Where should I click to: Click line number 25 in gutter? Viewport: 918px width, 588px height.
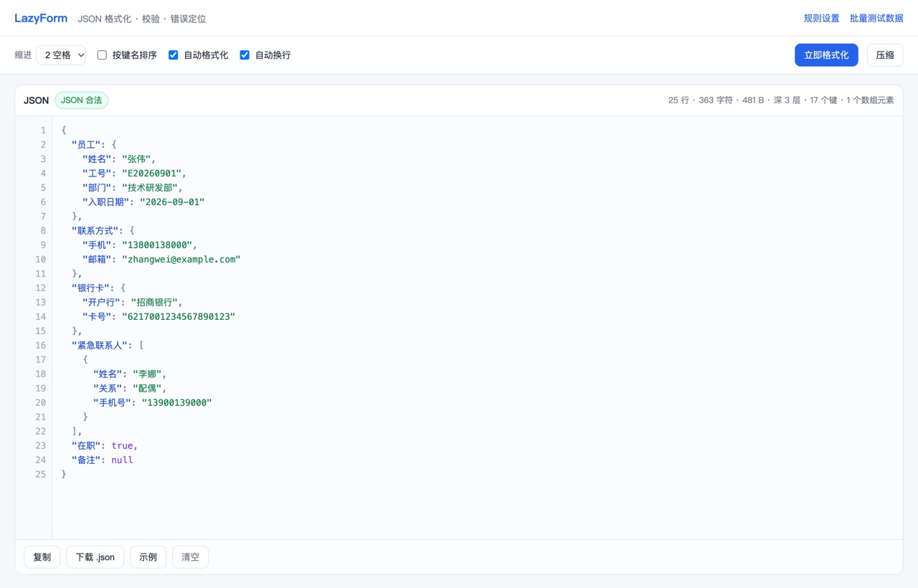click(x=41, y=475)
